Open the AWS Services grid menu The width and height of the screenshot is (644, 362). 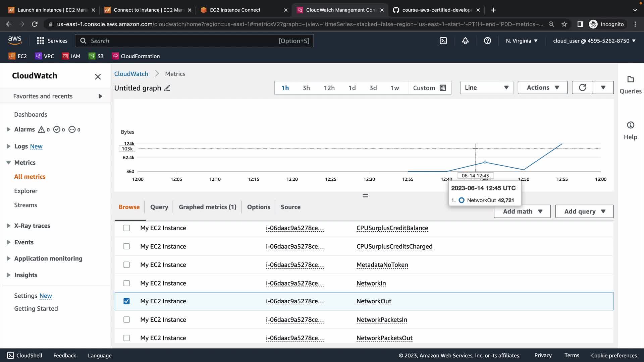pyautogui.click(x=41, y=41)
